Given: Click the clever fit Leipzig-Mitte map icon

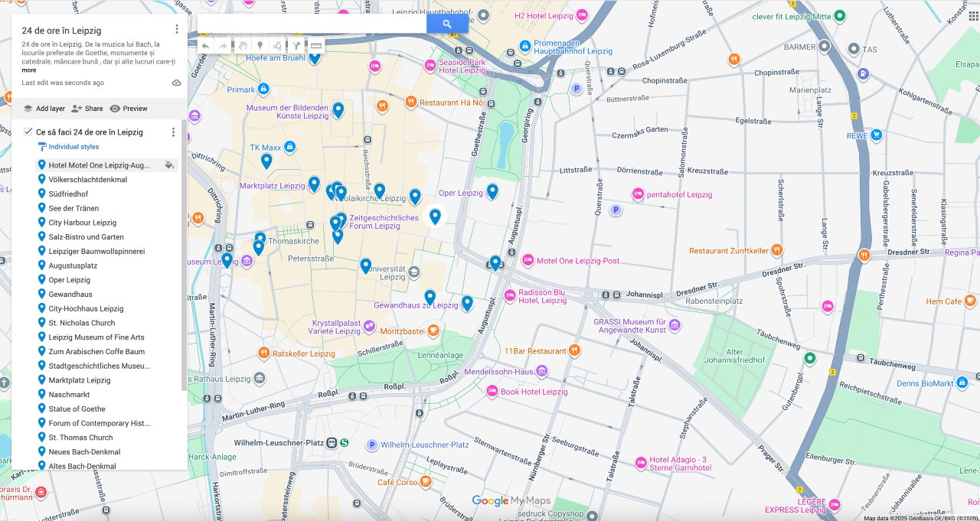Looking at the screenshot, I should tap(840, 16).
